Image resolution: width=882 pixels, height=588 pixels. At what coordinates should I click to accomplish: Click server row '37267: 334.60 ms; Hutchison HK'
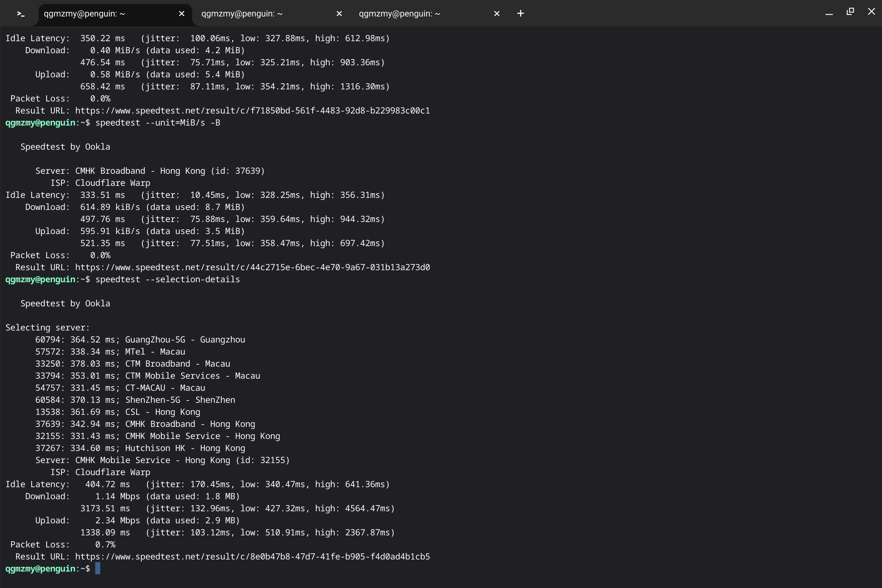(140, 448)
